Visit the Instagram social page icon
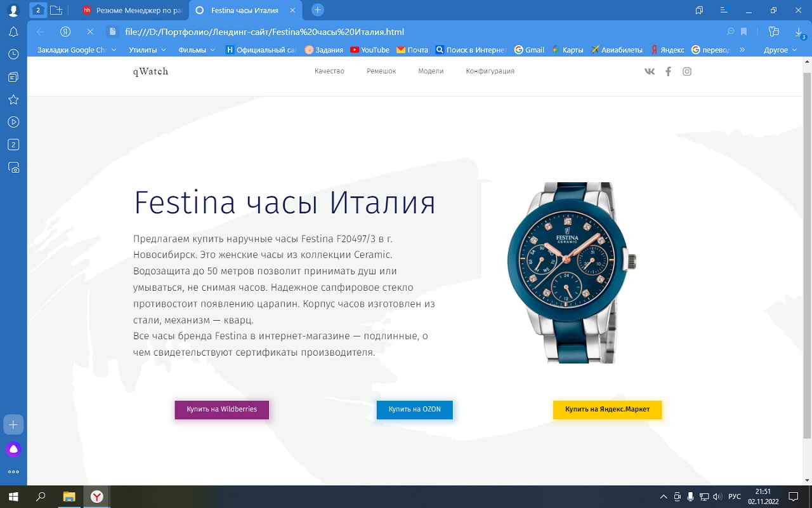 click(x=687, y=71)
